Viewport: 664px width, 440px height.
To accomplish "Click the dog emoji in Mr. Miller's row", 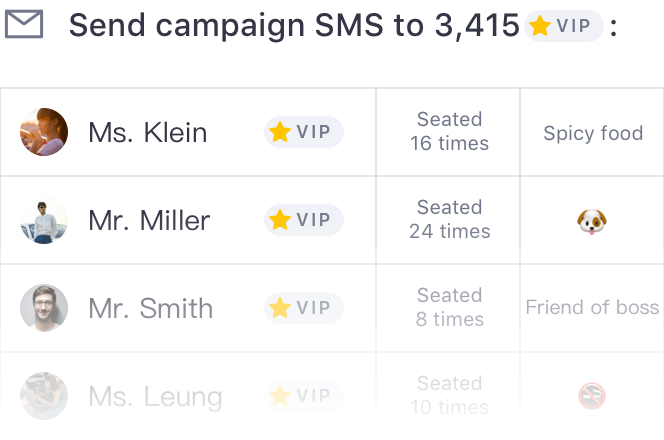I will point(592,221).
